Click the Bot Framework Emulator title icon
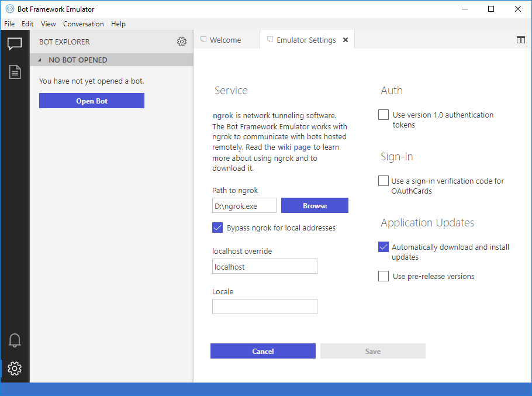 (x=10, y=9)
